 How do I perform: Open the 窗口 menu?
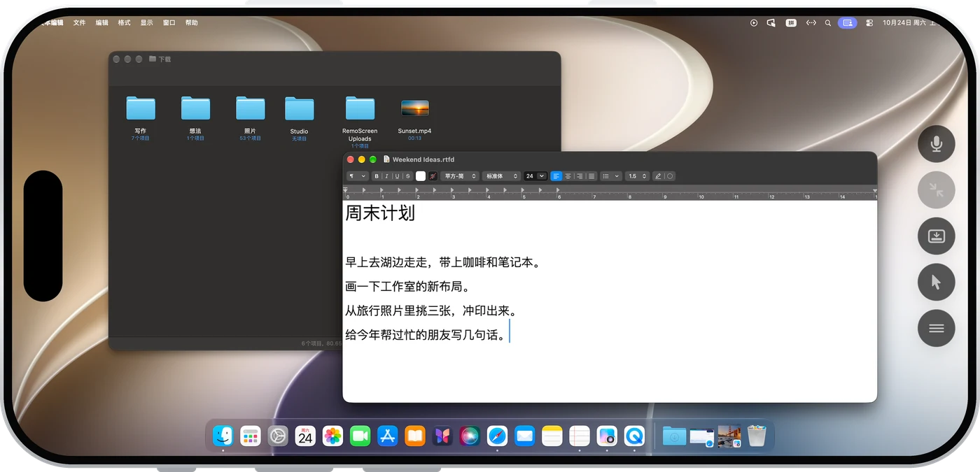(x=169, y=22)
